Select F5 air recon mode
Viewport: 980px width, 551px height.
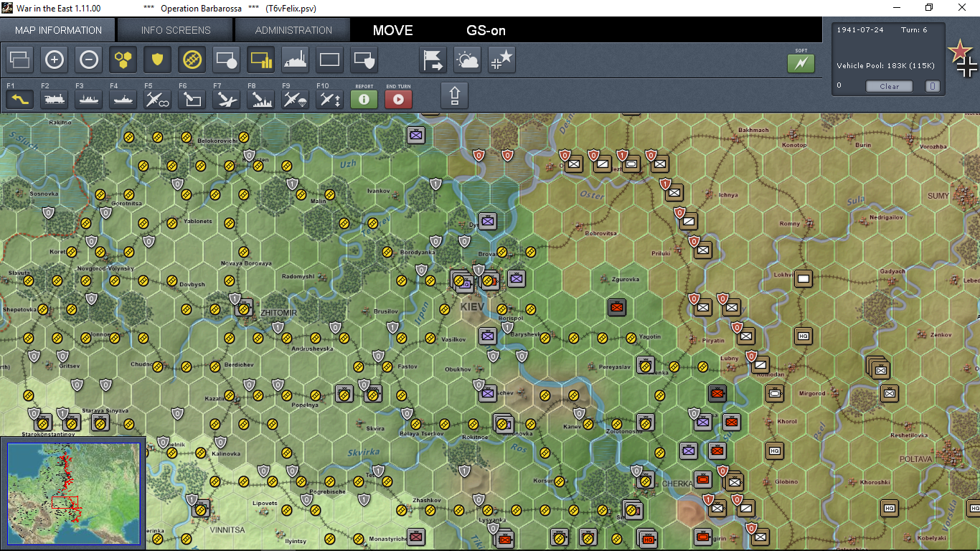pyautogui.click(x=157, y=99)
